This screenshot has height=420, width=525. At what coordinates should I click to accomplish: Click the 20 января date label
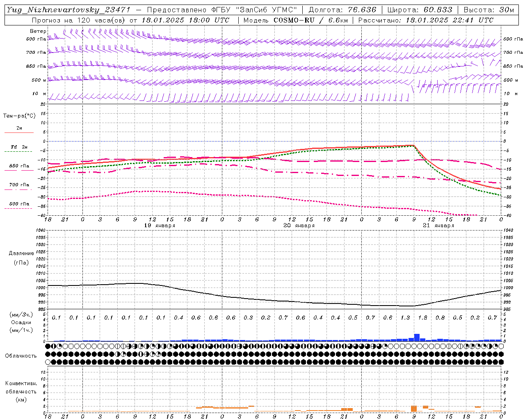tap(299, 226)
